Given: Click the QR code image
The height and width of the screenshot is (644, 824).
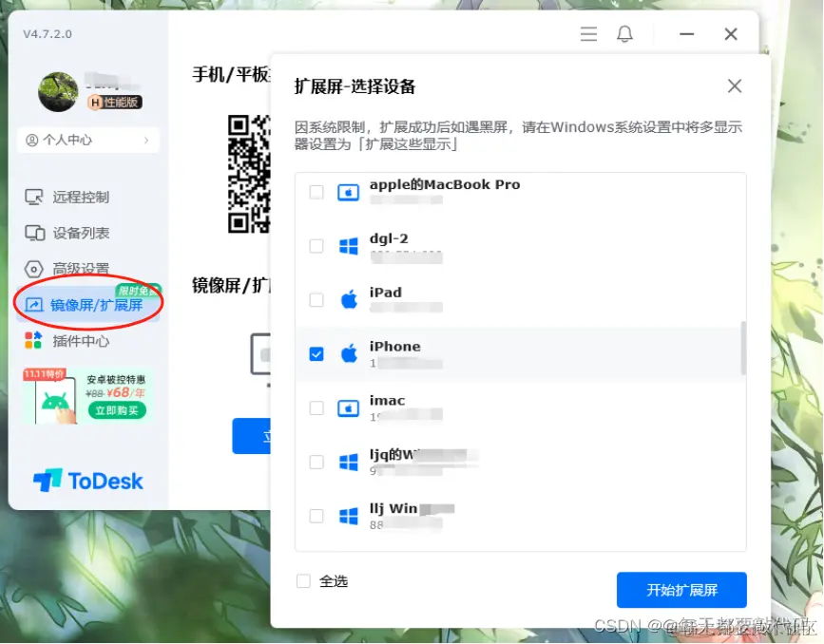Looking at the screenshot, I should point(250,174).
